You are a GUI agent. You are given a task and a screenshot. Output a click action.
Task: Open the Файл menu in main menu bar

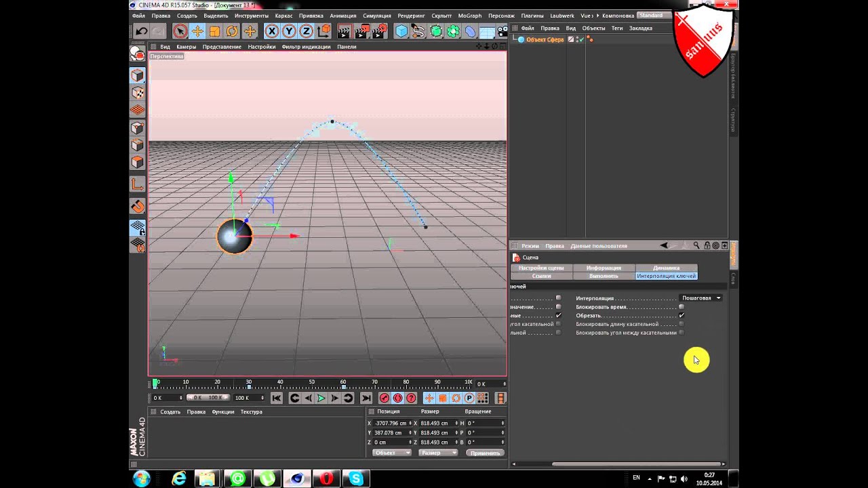pos(138,16)
